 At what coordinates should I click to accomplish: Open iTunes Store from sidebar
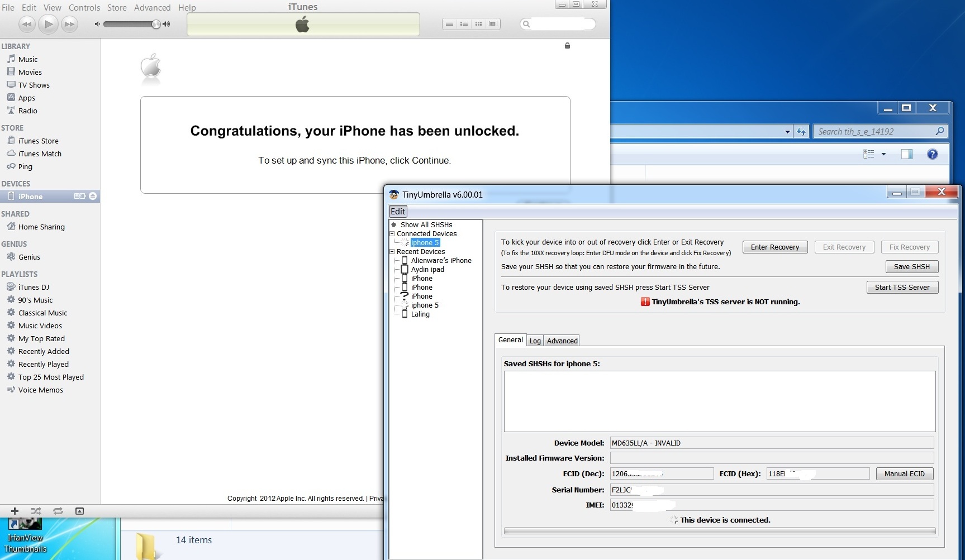[x=39, y=141]
